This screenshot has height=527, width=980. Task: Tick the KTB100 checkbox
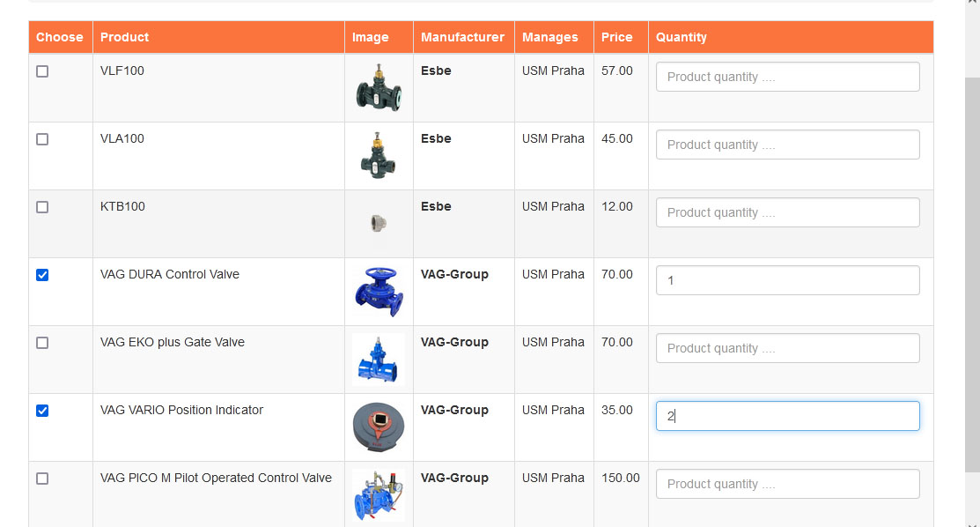click(x=42, y=207)
